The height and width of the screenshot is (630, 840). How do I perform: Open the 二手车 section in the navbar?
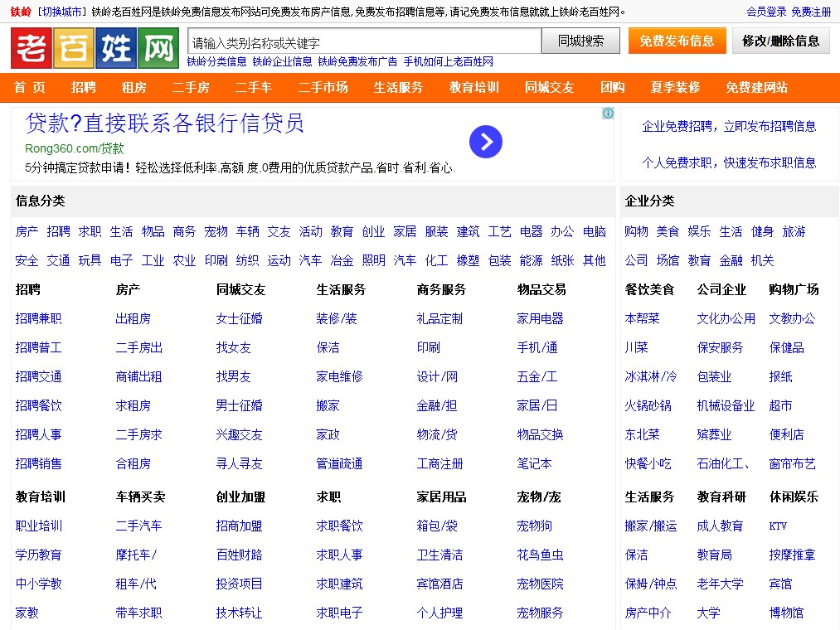pos(254,87)
